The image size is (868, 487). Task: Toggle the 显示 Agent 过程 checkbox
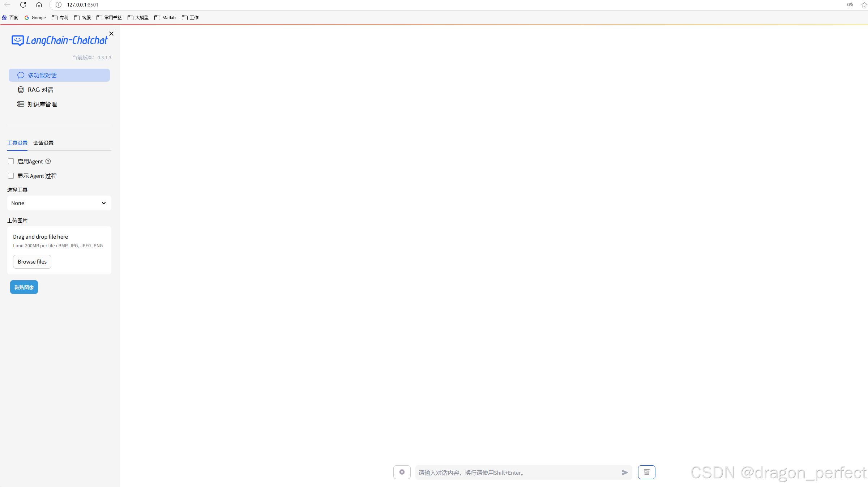[x=11, y=176]
